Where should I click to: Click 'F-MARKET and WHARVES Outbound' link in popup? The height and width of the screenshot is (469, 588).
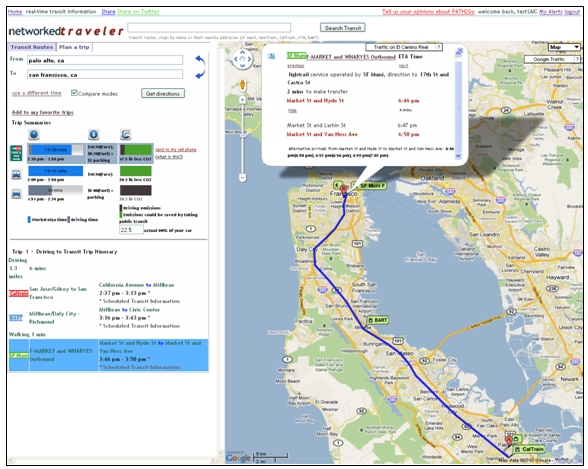point(351,57)
